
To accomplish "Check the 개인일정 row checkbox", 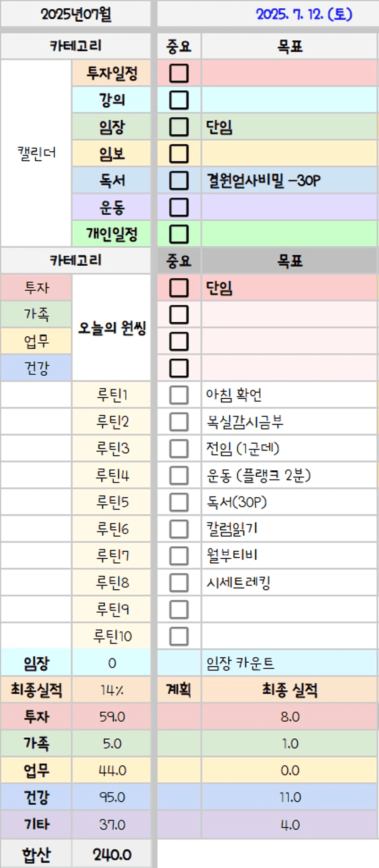I will point(179,234).
